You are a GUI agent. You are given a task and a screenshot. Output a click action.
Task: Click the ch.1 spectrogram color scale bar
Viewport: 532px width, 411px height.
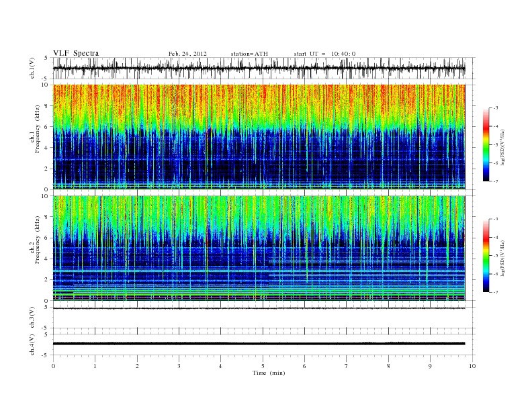[486, 144]
